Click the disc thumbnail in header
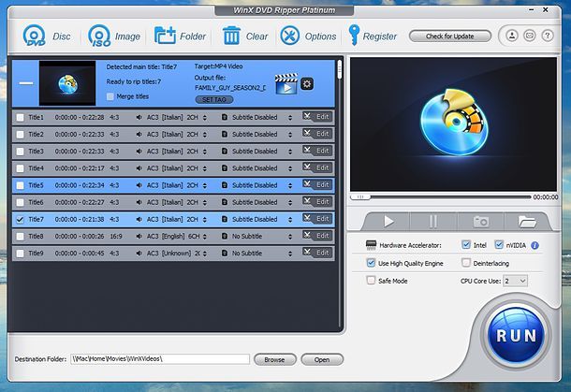The height and width of the screenshot is (392, 571). point(67,83)
